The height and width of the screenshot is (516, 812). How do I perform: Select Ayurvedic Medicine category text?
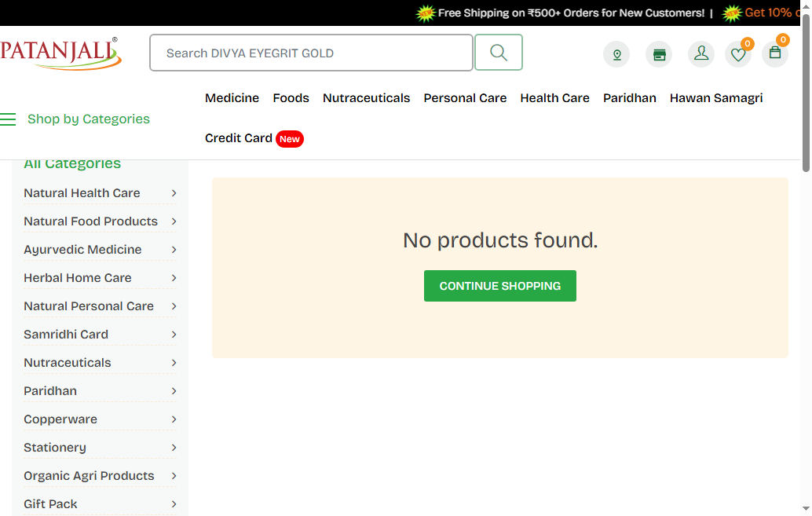click(x=82, y=250)
